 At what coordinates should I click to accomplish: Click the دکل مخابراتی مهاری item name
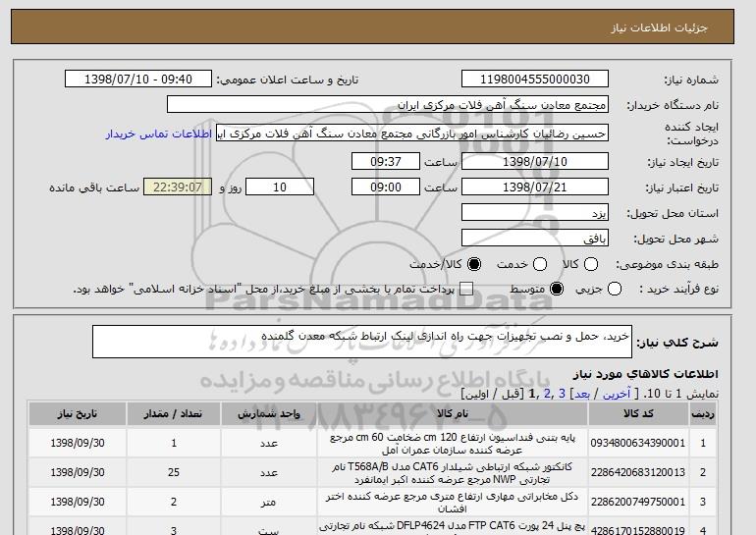(453, 503)
